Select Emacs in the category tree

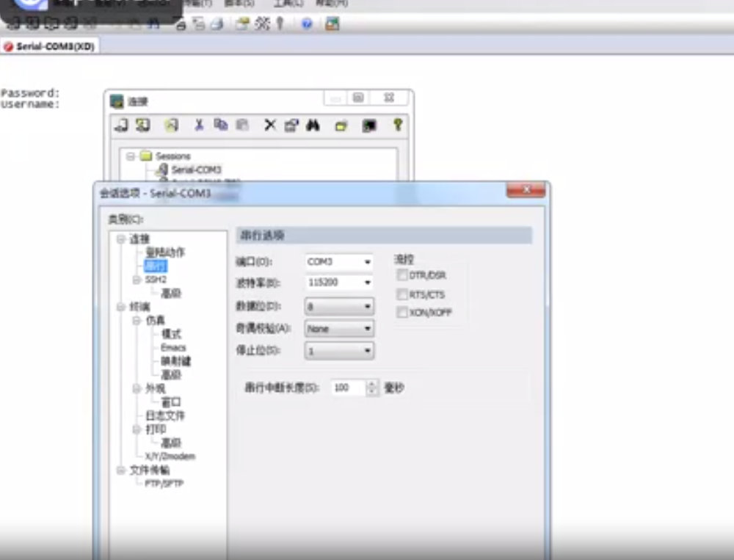(x=173, y=347)
